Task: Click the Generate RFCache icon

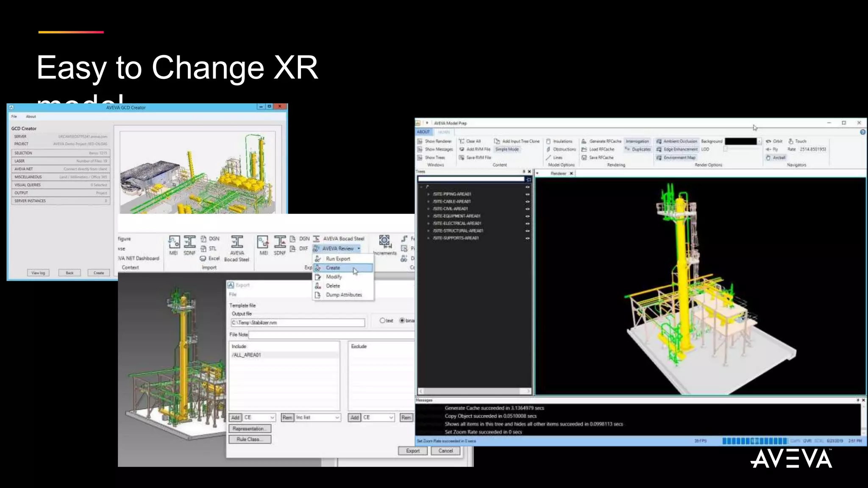Action: coord(584,141)
